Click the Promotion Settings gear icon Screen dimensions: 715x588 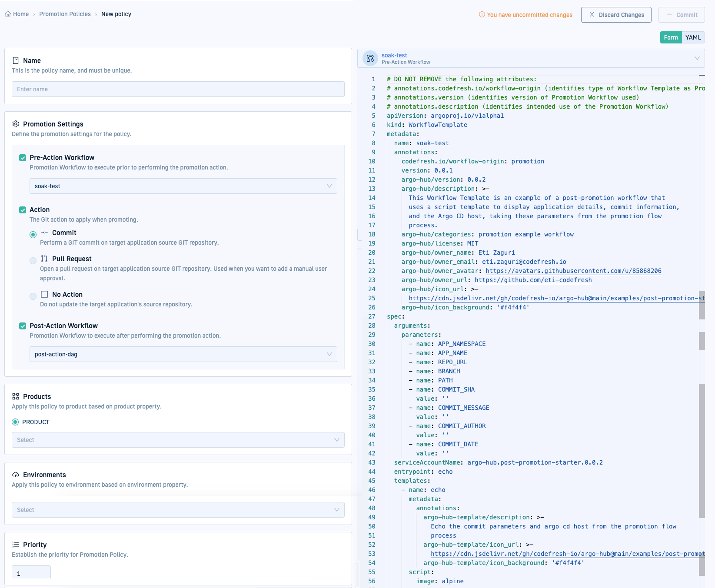tap(16, 124)
